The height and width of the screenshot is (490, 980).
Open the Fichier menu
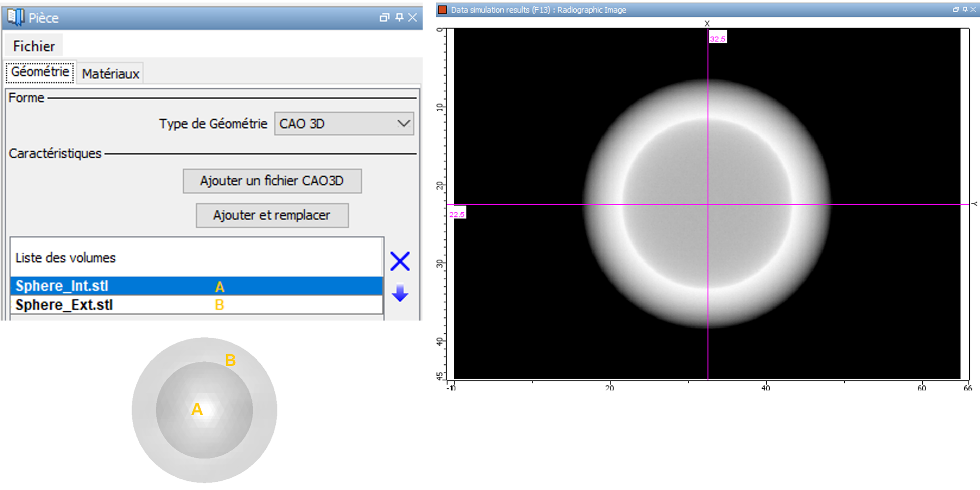[x=34, y=46]
